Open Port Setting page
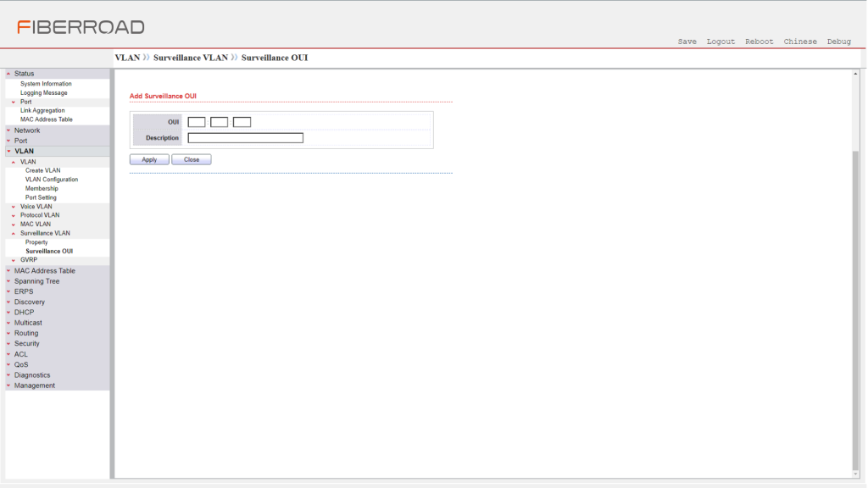This screenshot has height=488, width=868. [41, 197]
